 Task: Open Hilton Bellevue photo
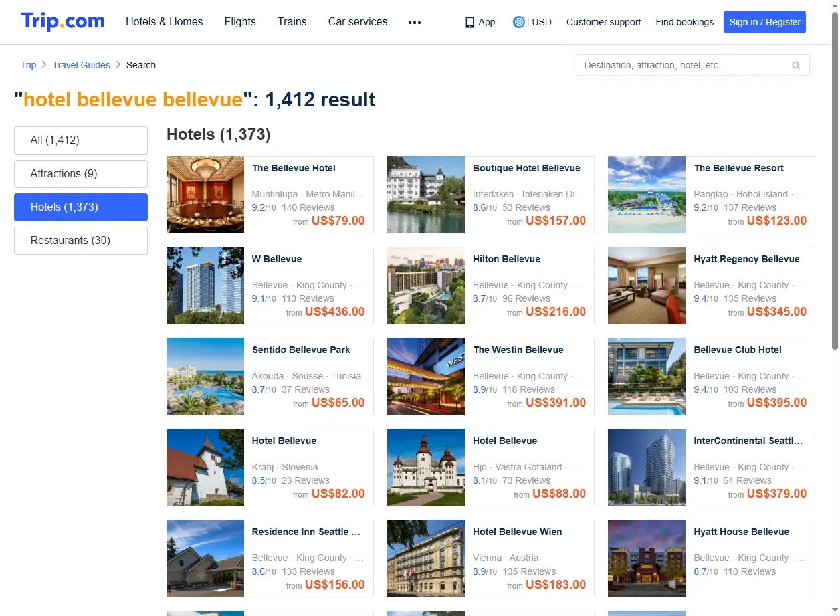click(x=426, y=286)
